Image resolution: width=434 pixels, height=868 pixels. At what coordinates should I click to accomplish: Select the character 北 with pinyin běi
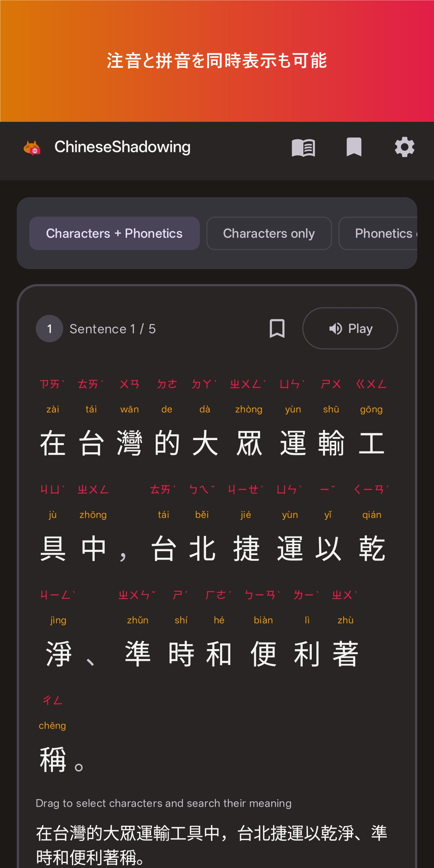click(202, 549)
